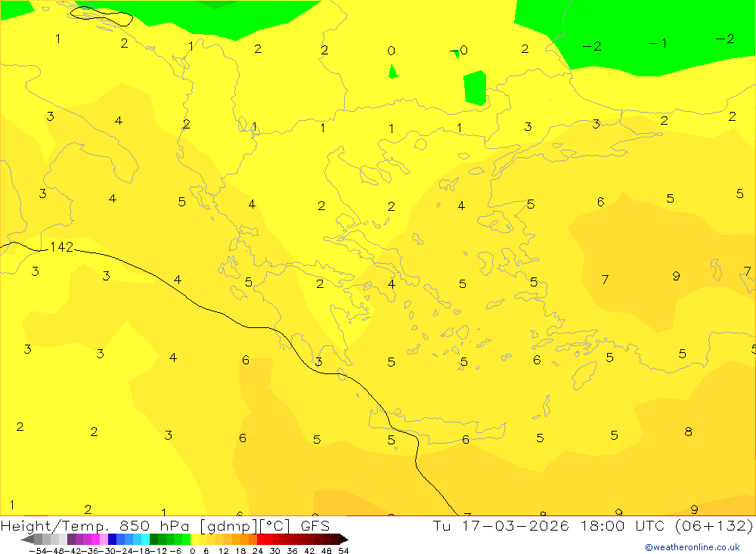Click the 142 contour line label
756x554 pixels.
62,247
